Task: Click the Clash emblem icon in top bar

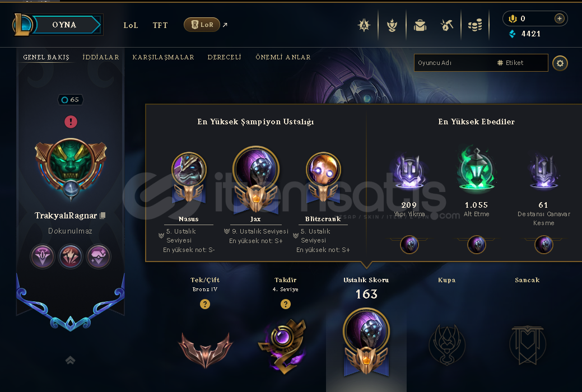Action: [364, 25]
